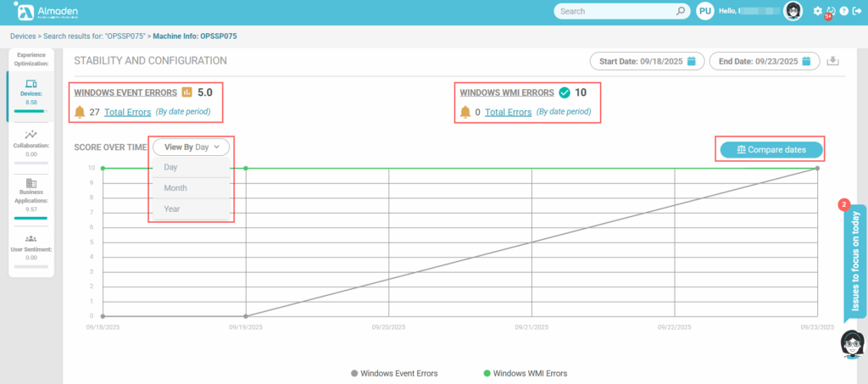Choose Year in View By menu
Viewport: 868px width, 384px height.
click(172, 209)
